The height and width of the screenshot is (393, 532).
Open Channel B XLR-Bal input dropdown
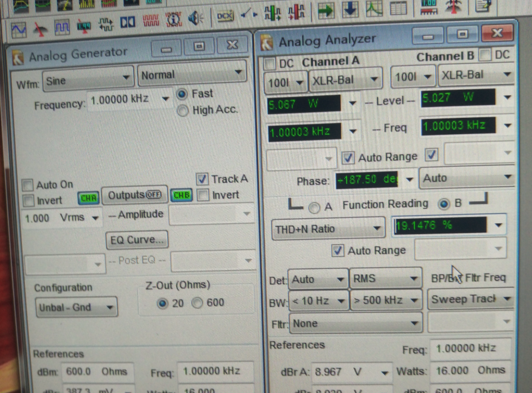point(476,74)
